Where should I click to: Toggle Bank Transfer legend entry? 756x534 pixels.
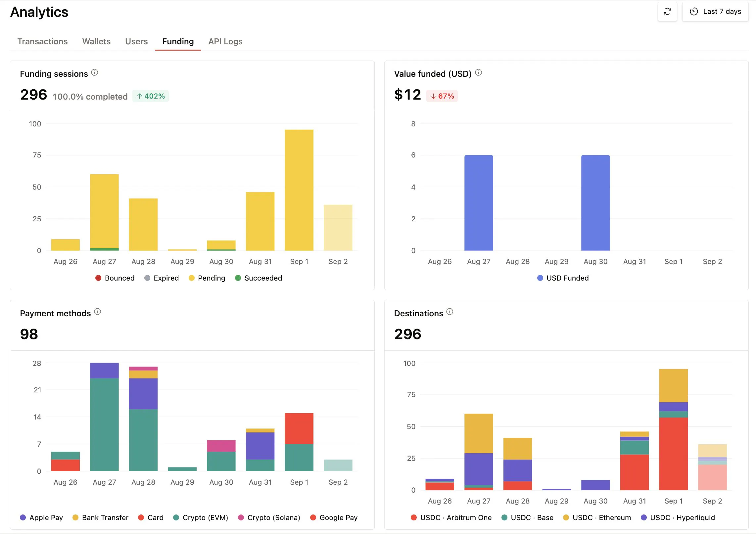click(100, 517)
